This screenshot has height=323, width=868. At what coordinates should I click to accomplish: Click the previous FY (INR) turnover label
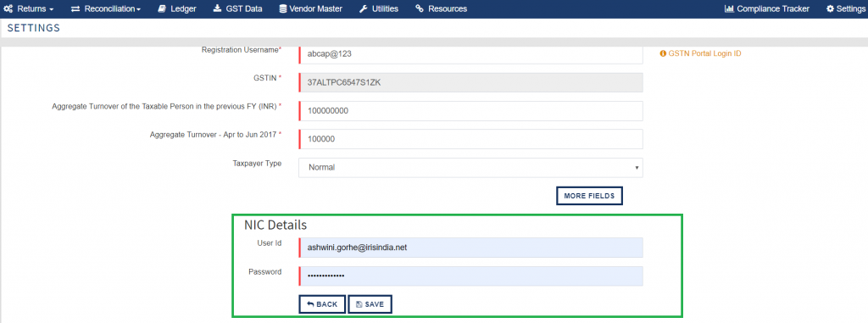tap(167, 106)
